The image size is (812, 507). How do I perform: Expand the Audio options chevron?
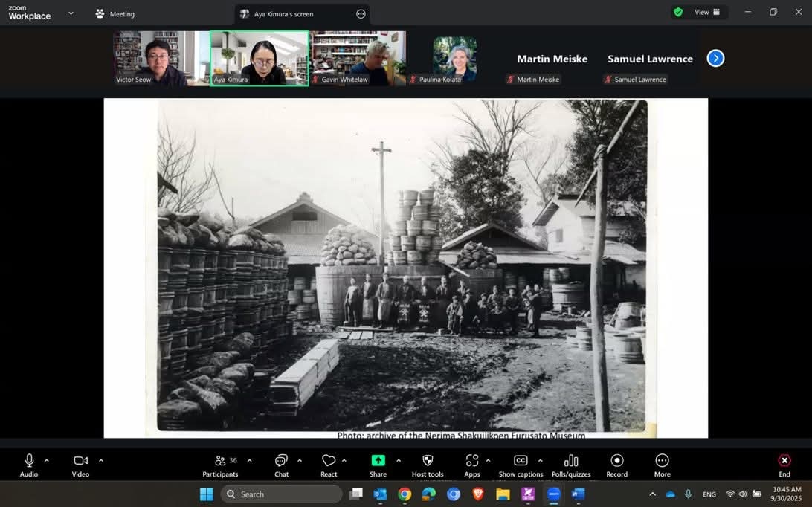tap(46, 461)
